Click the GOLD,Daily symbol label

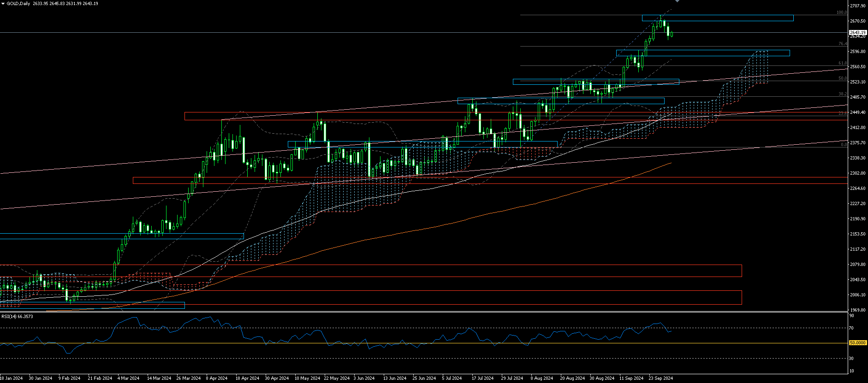pyautogui.click(x=18, y=4)
